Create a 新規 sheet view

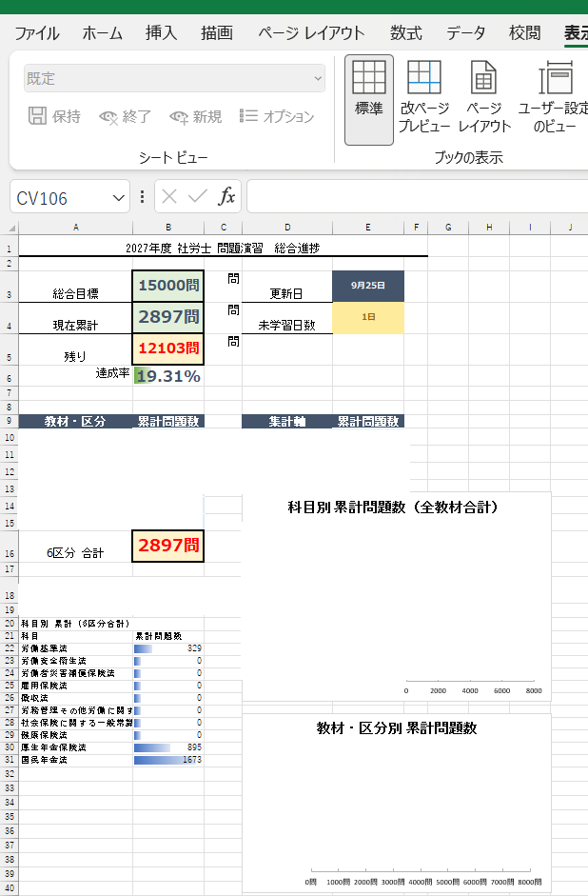[196, 116]
